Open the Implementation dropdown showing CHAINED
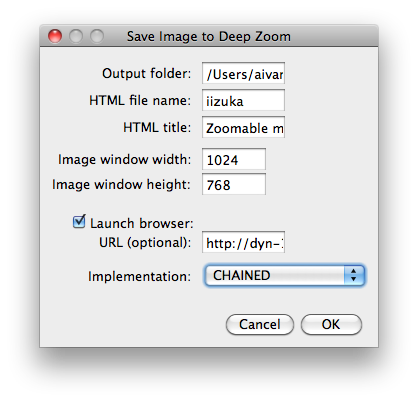Screen dimensions: 418x402 285,275
